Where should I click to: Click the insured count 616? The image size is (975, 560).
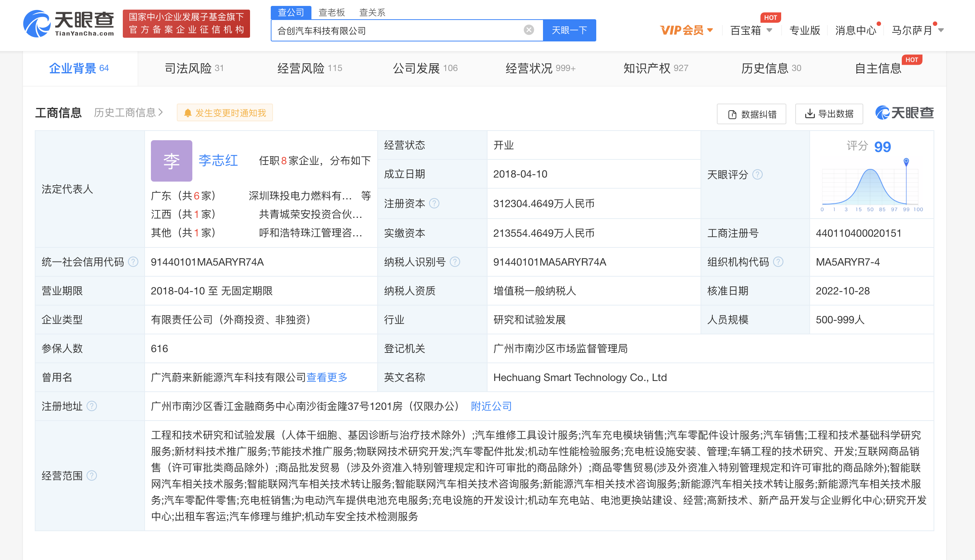click(159, 348)
